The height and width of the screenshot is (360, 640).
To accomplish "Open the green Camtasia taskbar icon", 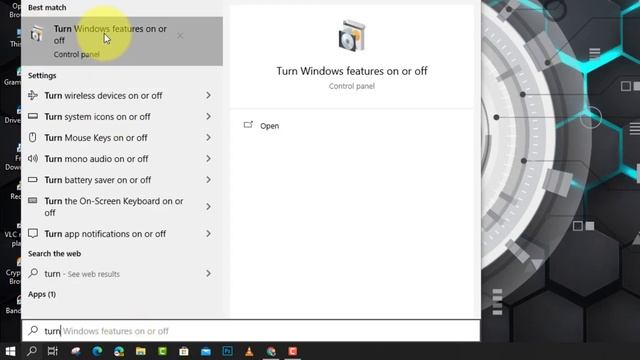I will click(x=162, y=351).
